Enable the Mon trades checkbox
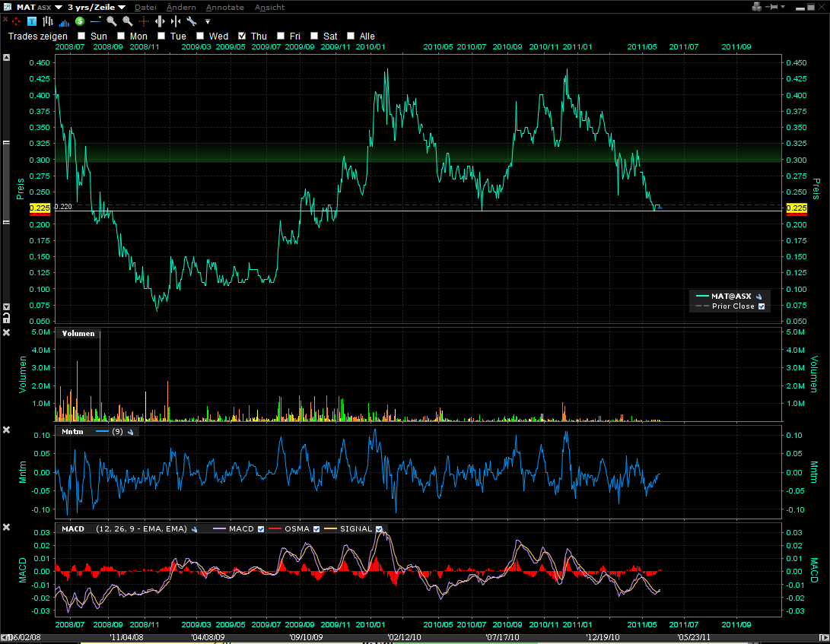This screenshot has height=644, width=830. coord(122,36)
